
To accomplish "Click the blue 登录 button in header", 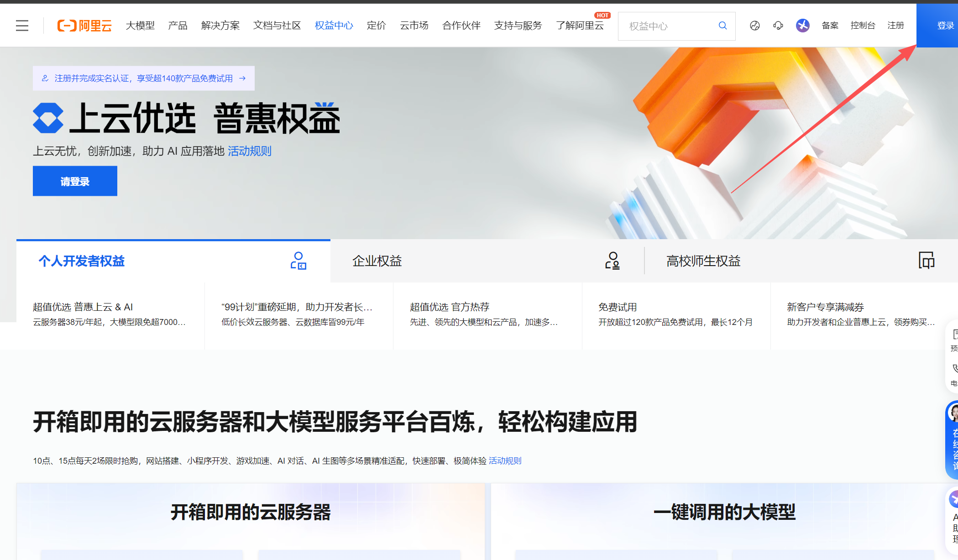I will (937, 26).
